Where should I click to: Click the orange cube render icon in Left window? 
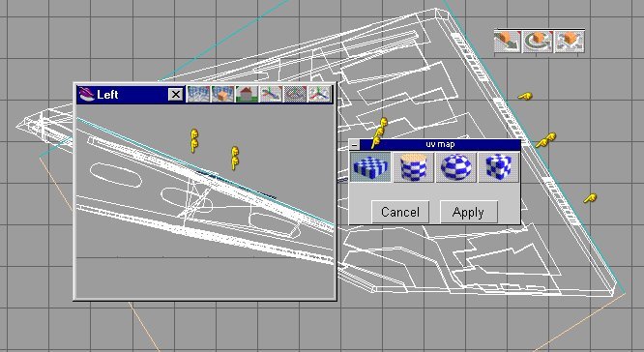[x=222, y=94]
